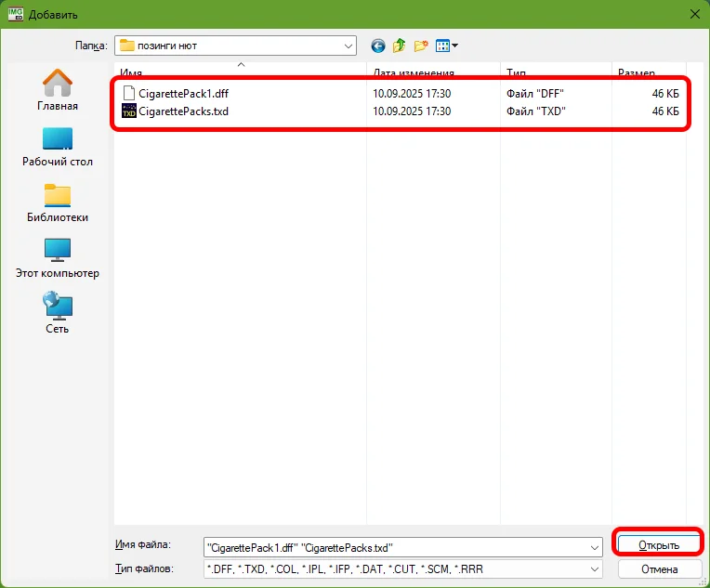Close the Добавить dialog
The width and height of the screenshot is (710, 588).
click(x=695, y=14)
